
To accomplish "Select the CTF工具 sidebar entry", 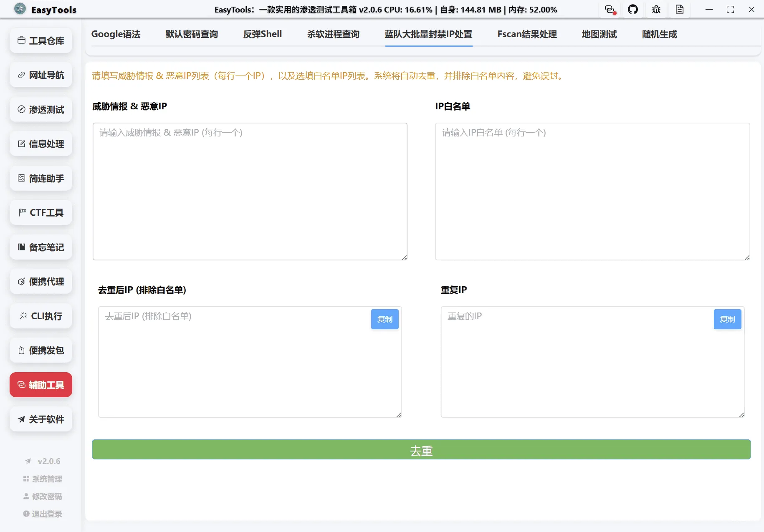I will pyautogui.click(x=40, y=212).
